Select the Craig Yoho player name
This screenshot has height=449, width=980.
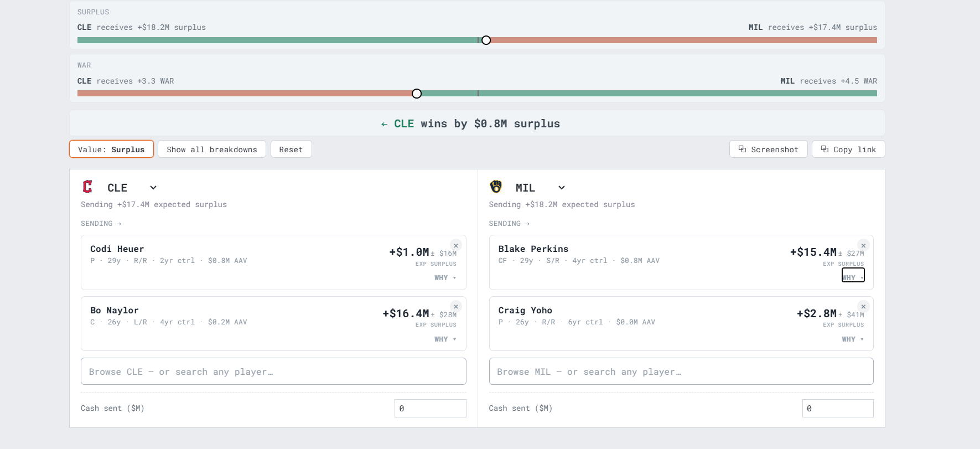(x=525, y=311)
